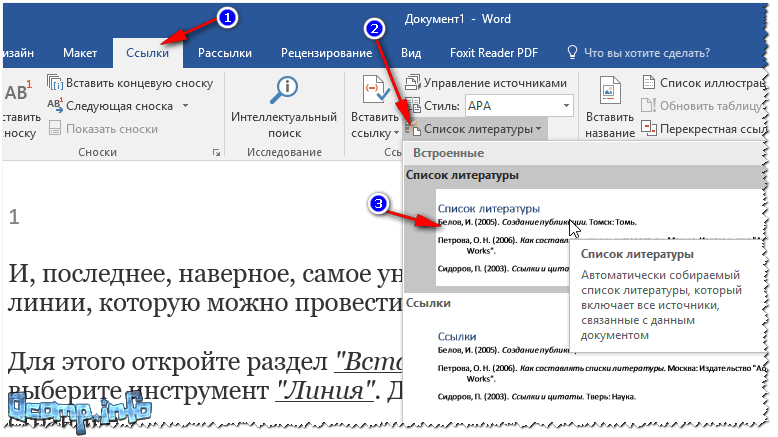Click the Вставить сноску AB icon

[x=18, y=91]
